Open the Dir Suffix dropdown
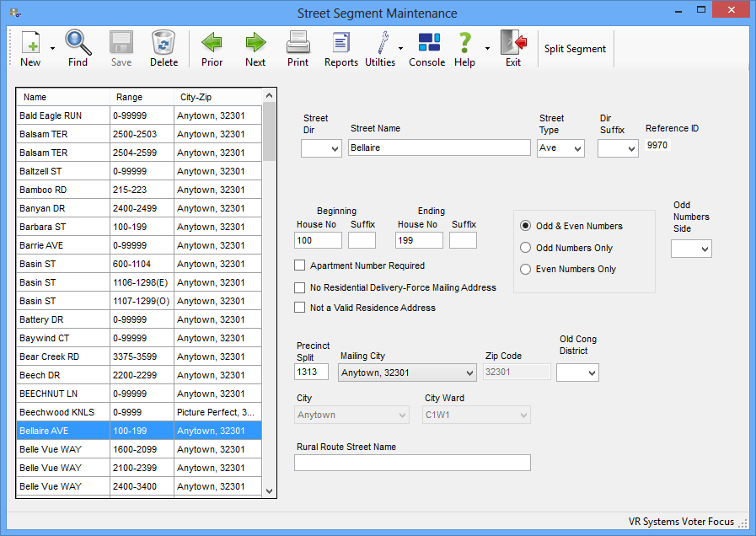Image resolution: width=756 pixels, height=536 pixels. pos(618,148)
